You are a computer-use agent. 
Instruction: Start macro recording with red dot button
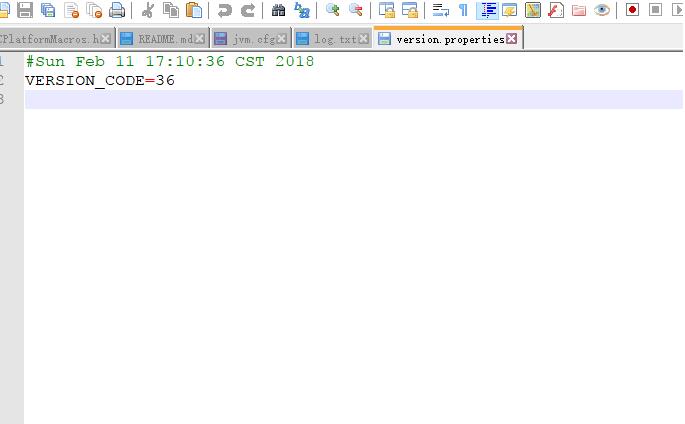[x=632, y=11]
